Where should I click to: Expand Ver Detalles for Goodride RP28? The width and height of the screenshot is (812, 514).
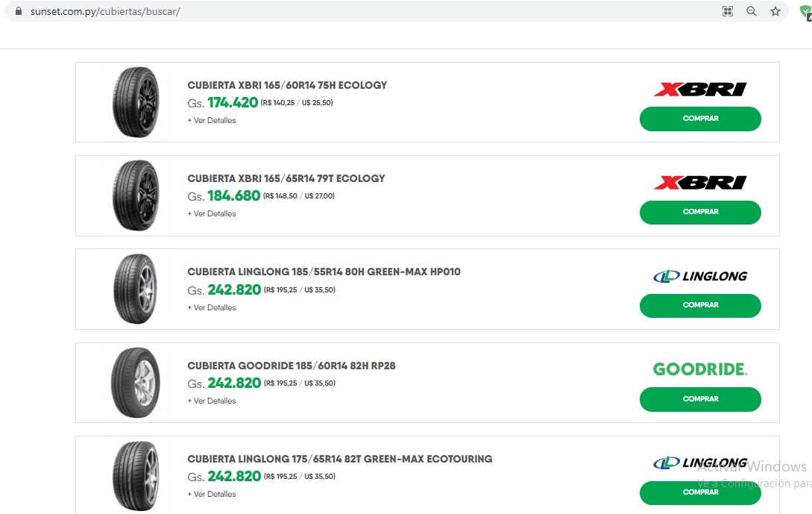[x=212, y=401]
